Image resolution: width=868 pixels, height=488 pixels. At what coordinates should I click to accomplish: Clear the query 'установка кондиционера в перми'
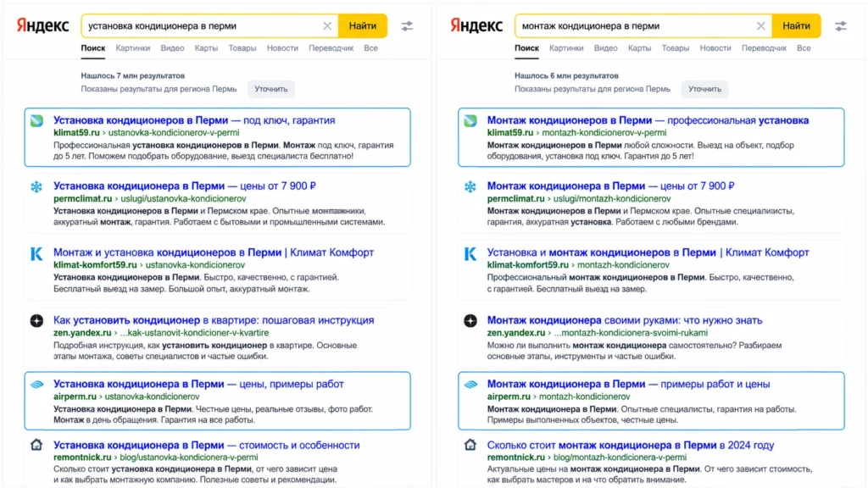327,26
